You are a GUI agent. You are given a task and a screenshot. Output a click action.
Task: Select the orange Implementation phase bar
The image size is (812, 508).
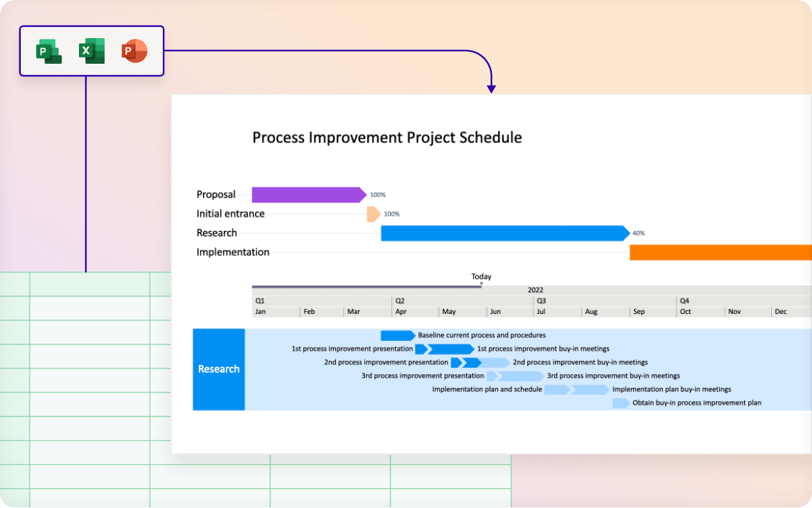click(721, 252)
